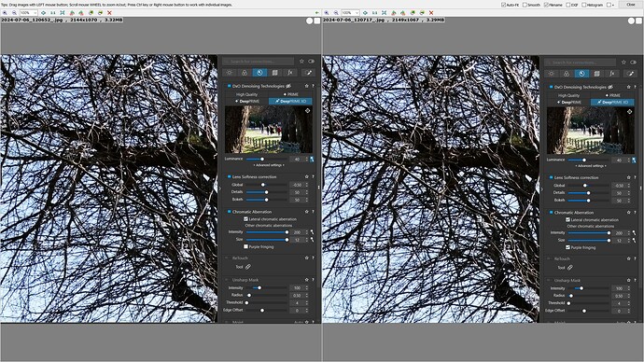The image size is (644, 362).
Task: Zoom out on the left comparison pane
Action: click(14, 13)
